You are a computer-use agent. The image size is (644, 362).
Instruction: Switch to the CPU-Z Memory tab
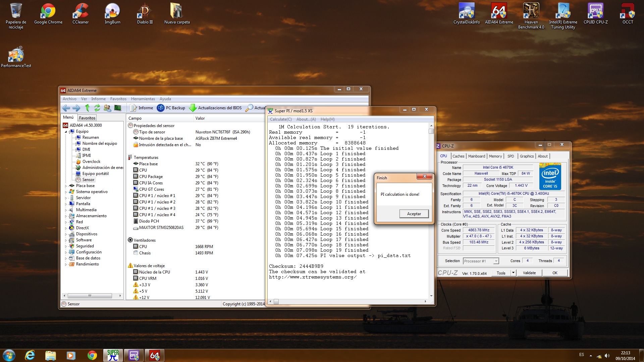pyautogui.click(x=495, y=156)
